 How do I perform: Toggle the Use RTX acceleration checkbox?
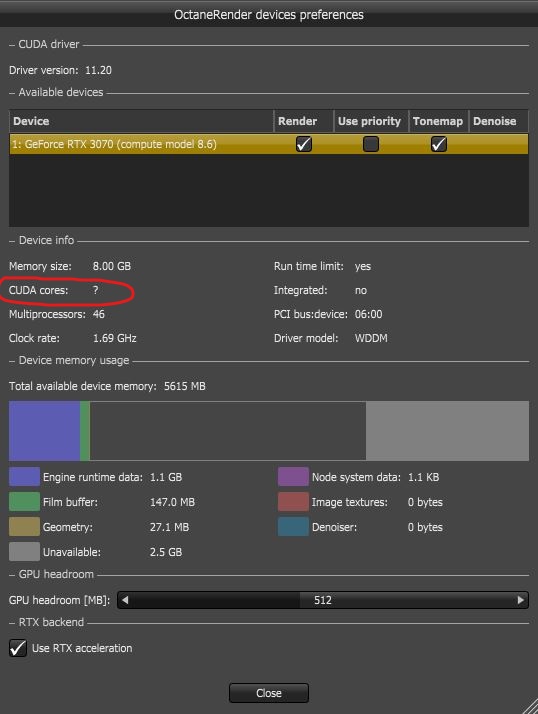pyautogui.click(x=18, y=648)
